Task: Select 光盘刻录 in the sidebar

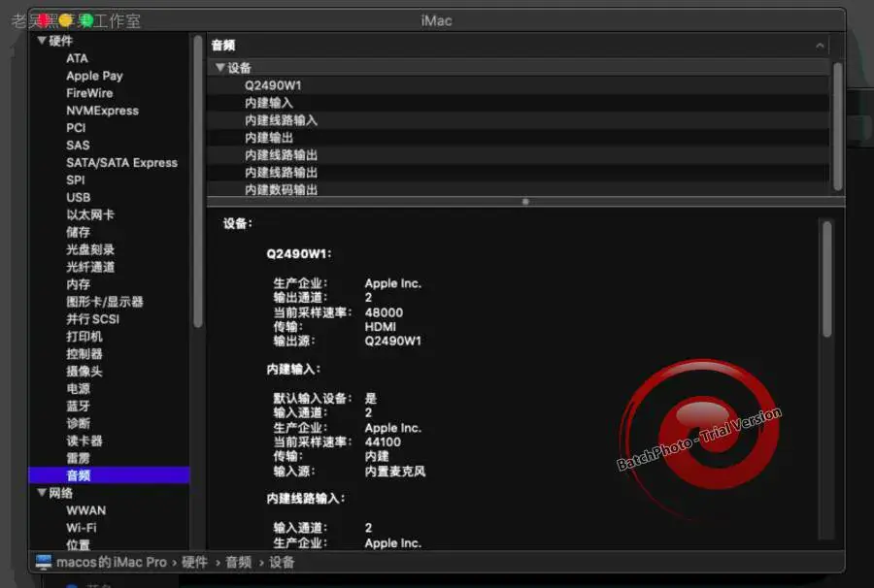Action: (x=90, y=249)
